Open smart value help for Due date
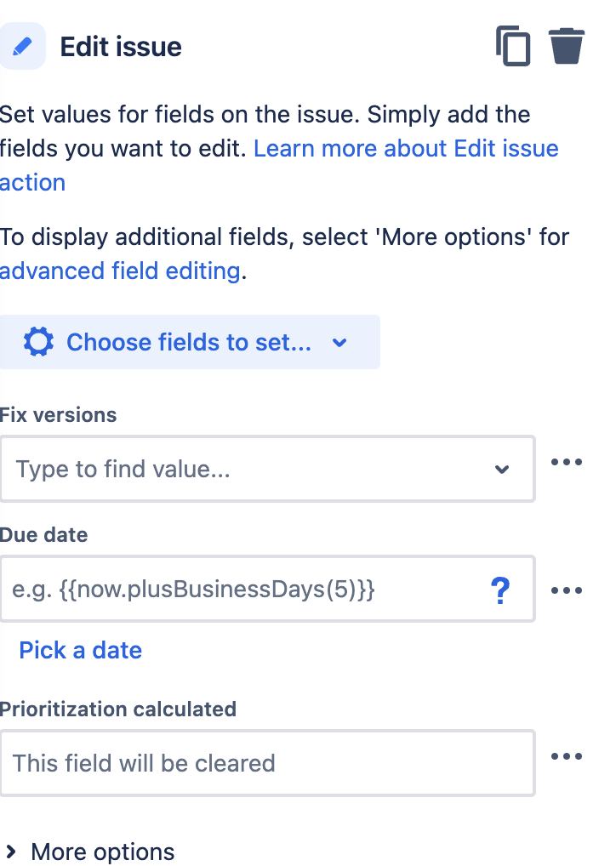This screenshot has width=616, height=866. 501,589
